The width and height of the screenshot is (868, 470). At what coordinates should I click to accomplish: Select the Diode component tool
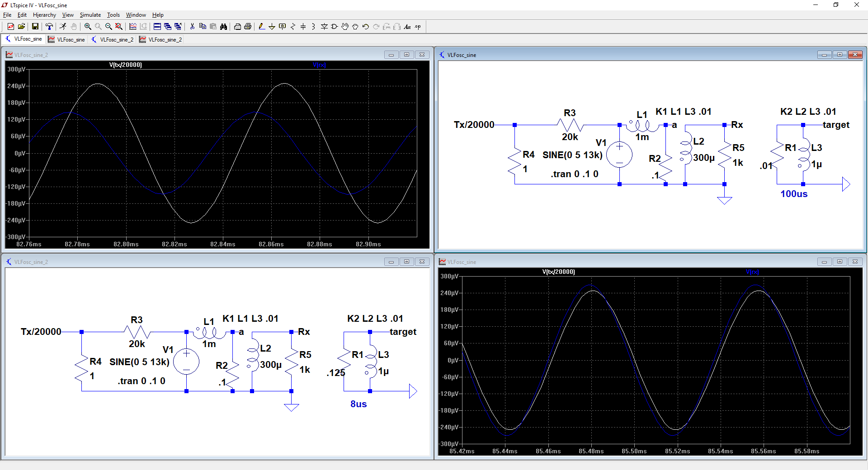(x=324, y=27)
